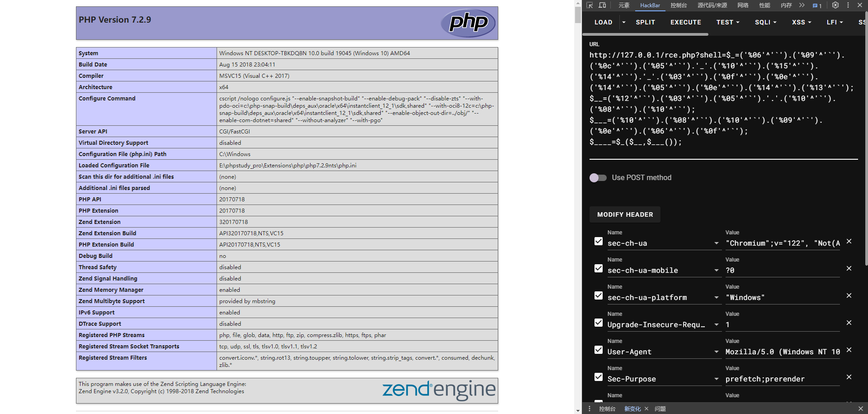Click the MODIFY HEADER button
This screenshot has height=414, width=868.
(x=625, y=214)
